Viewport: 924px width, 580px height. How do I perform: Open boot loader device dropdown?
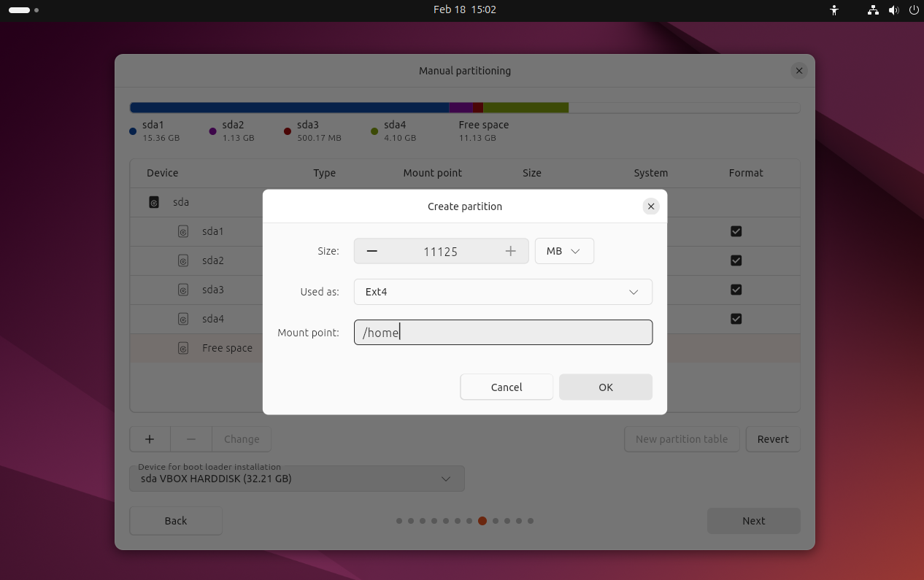(297, 479)
